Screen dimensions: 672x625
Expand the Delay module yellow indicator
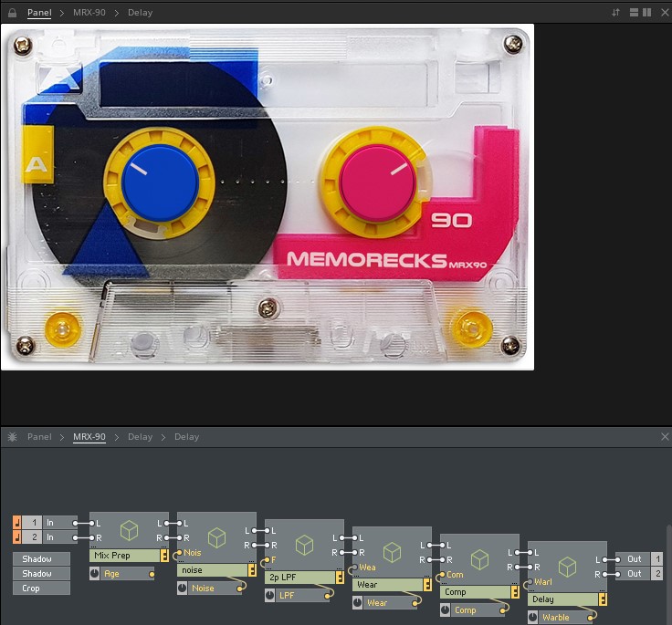tap(603, 599)
